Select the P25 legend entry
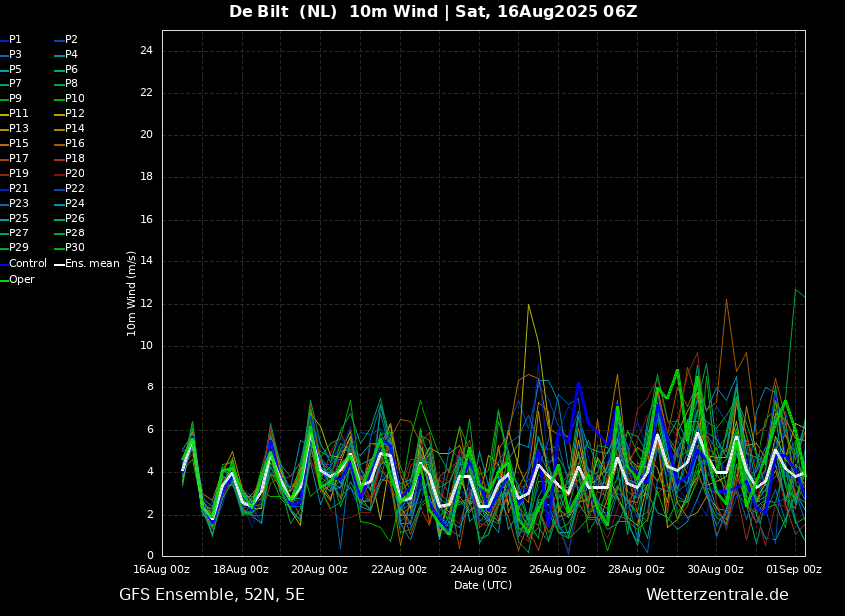 click(19, 219)
